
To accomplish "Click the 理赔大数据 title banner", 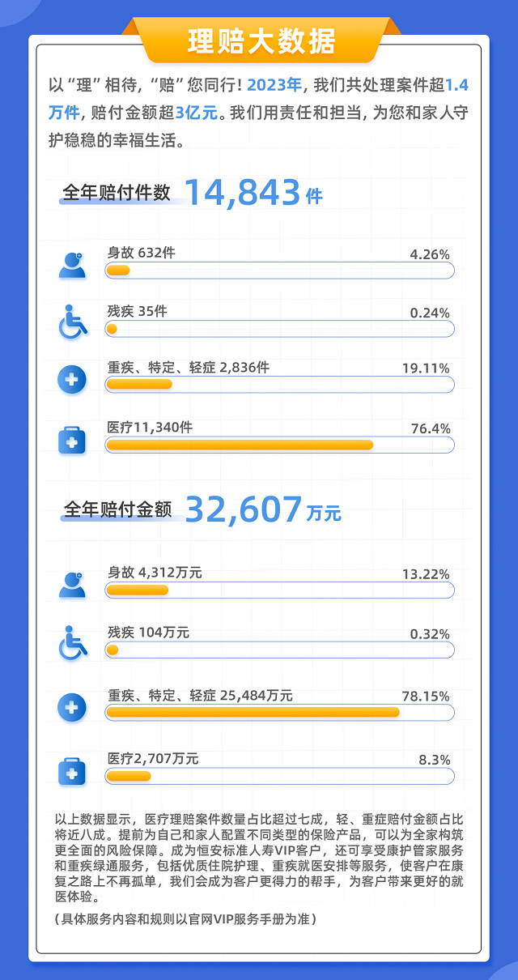I will pos(261,40).
